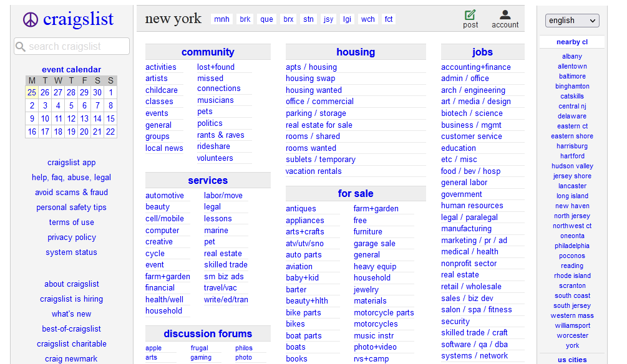Open the us cities list

coord(572,360)
